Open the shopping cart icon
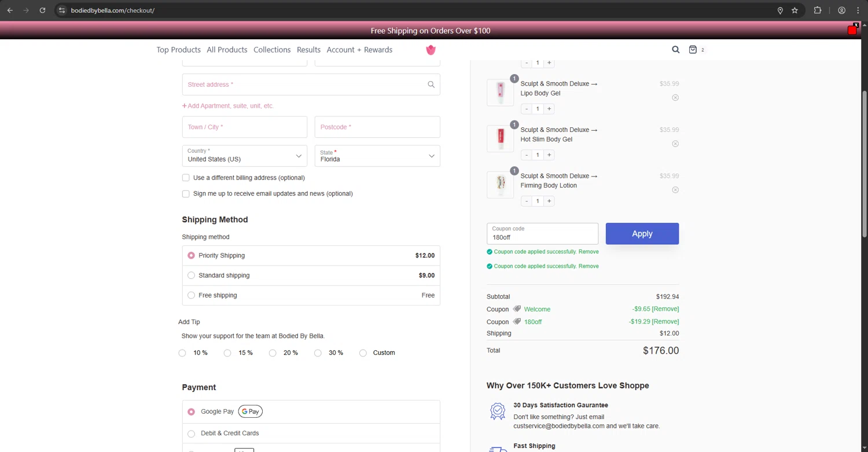 click(x=693, y=50)
